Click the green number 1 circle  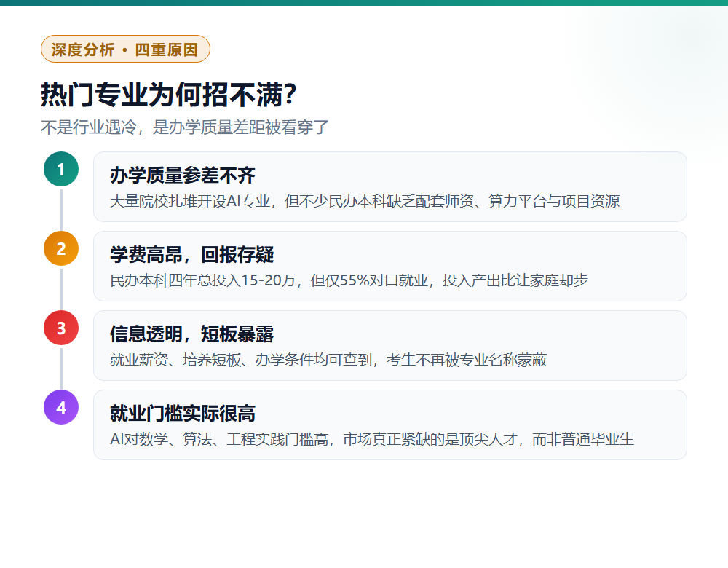coord(61,169)
